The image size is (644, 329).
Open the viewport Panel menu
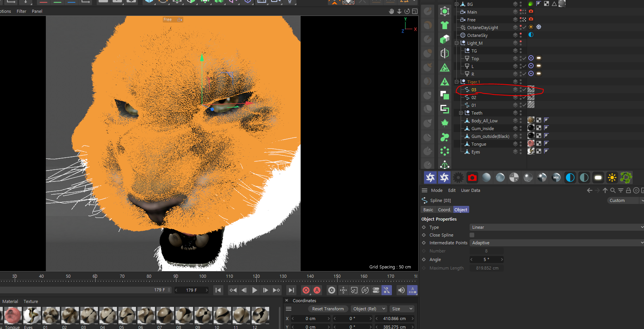37,11
